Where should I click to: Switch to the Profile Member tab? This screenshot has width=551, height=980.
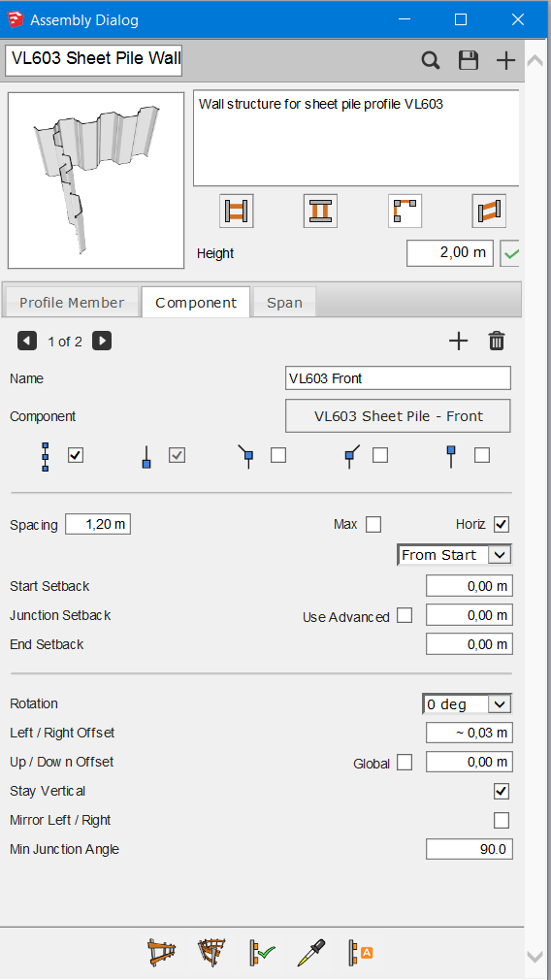(x=72, y=303)
